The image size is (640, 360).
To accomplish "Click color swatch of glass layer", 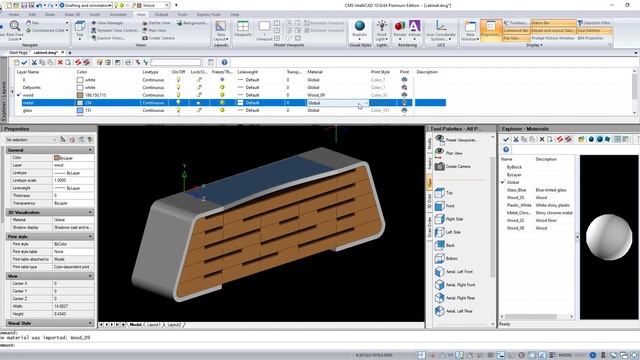I will pos(80,110).
